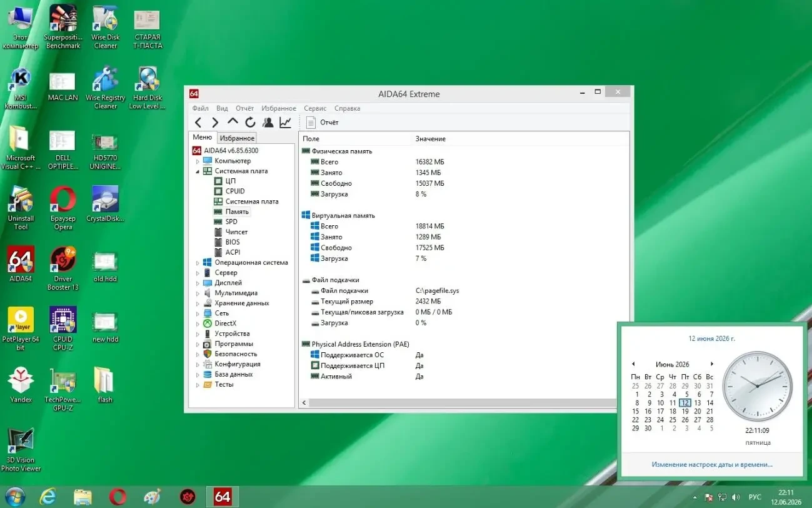Select the Память tree item
812x508 pixels.
(237, 211)
